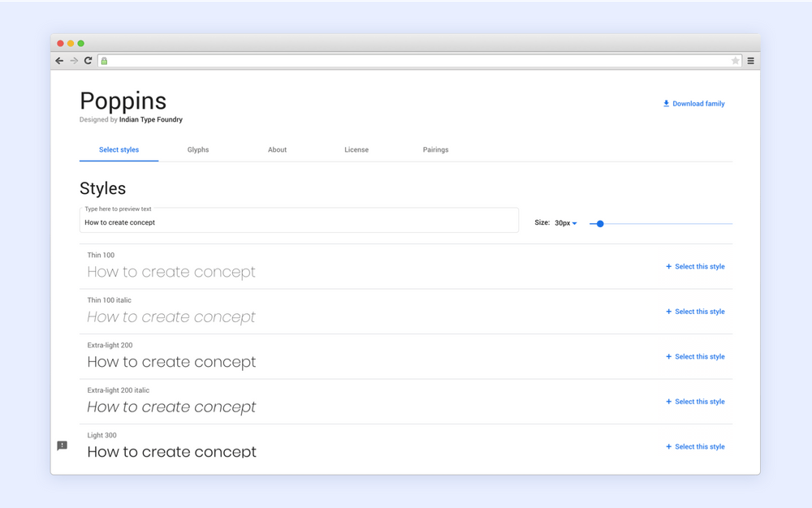Viewport: 812px width, 508px height.
Task: Click the Extra-light 200 italic preview text
Action: pyautogui.click(x=171, y=407)
